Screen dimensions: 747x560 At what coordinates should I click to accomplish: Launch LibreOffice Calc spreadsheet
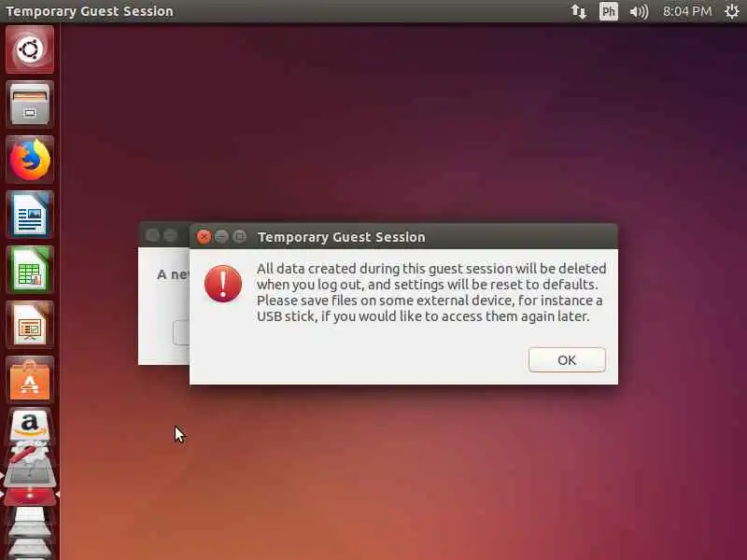[x=30, y=270]
